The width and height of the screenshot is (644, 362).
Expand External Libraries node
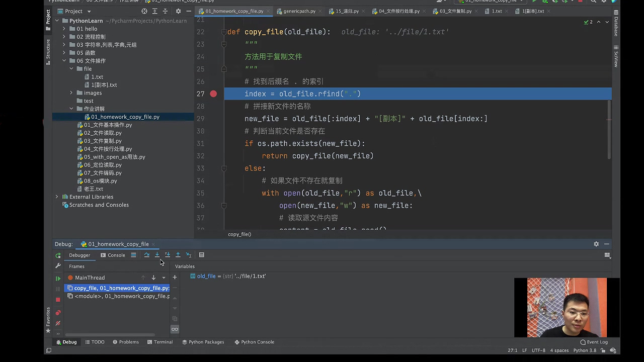click(57, 197)
